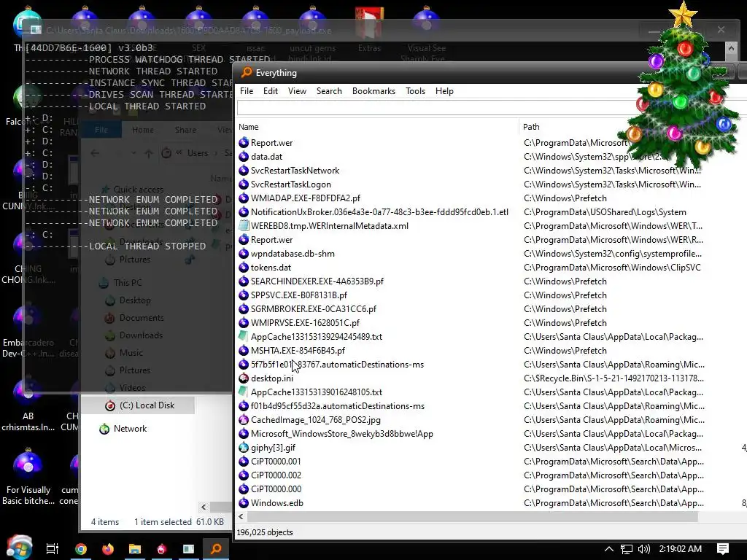Image resolution: width=747 pixels, height=560 pixels.
Task: Select the data.dat file icon
Action: click(244, 157)
